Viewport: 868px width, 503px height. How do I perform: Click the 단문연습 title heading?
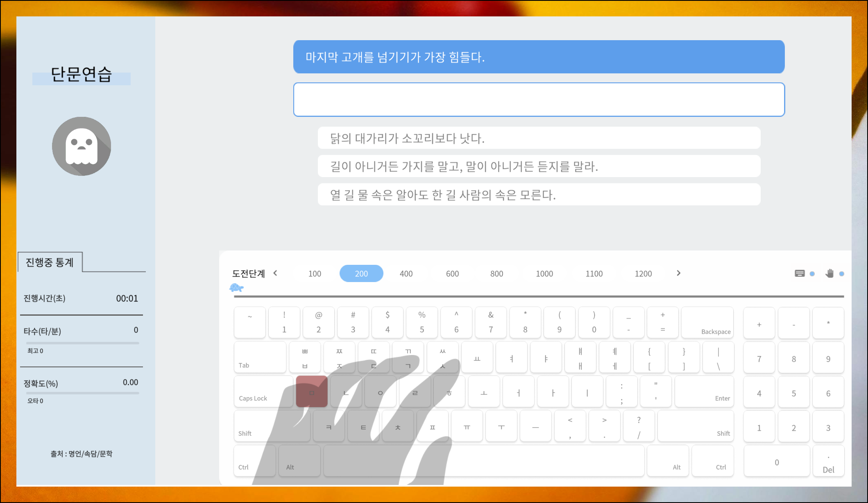tap(81, 75)
